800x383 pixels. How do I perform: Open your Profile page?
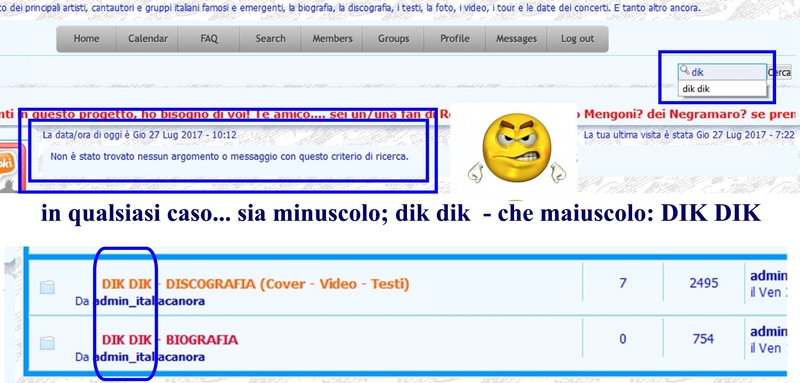(x=455, y=39)
